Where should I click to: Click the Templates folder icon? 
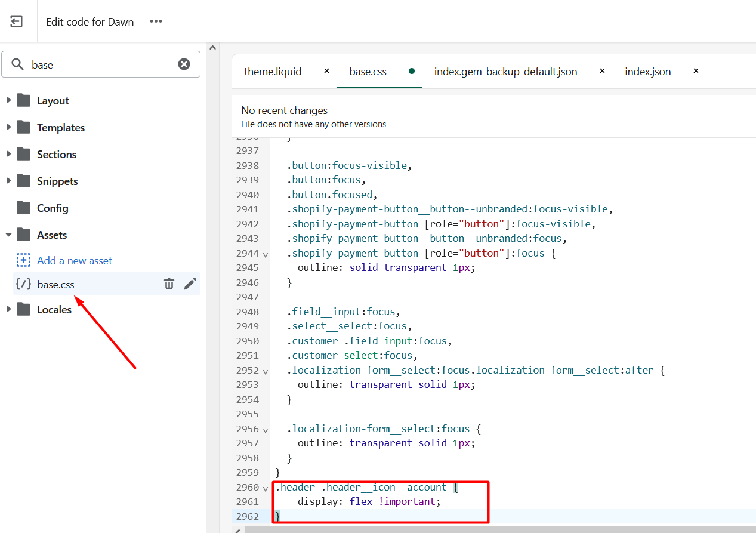pyautogui.click(x=24, y=127)
